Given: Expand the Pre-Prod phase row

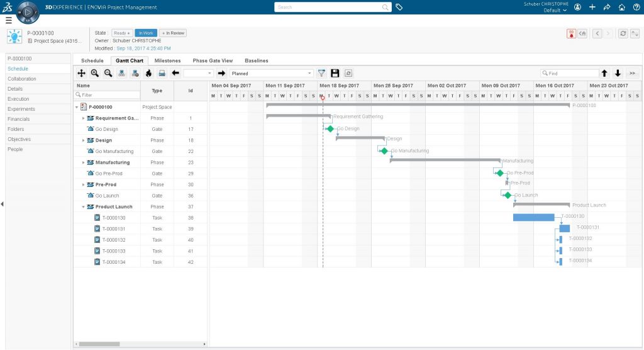Looking at the screenshot, I should coord(84,184).
